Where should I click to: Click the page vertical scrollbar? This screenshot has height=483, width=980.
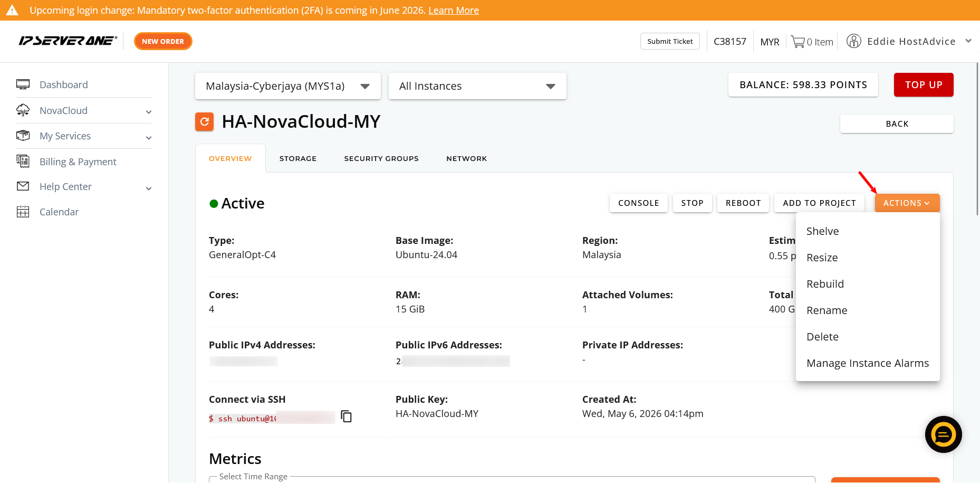[977, 139]
